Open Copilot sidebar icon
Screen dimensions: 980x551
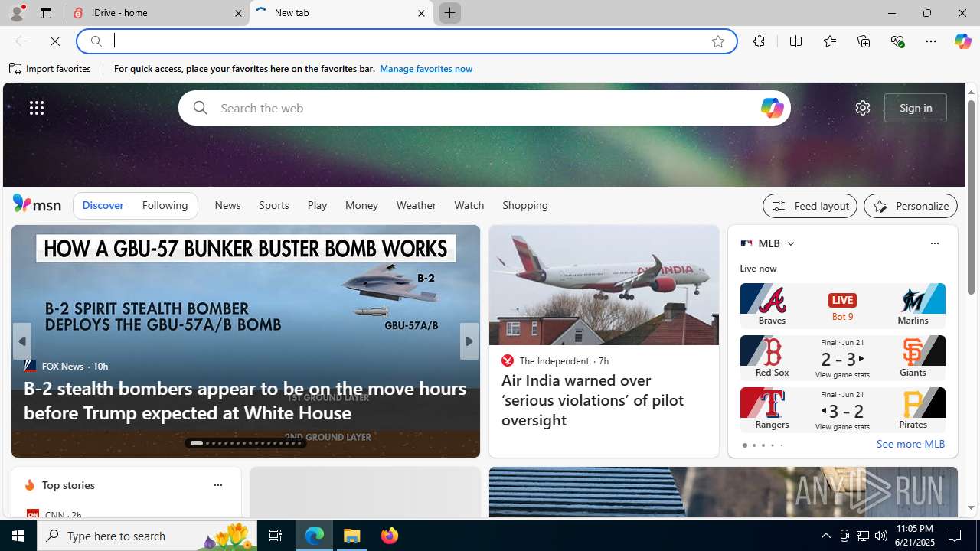[x=962, y=41]
